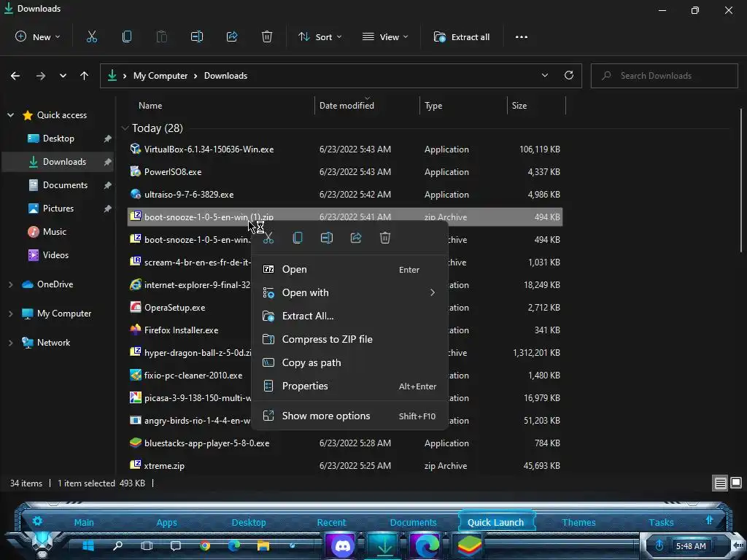The height and width of the screenshot is (560, 747).
Task: Switch to the Apps dock tab
Action: click(166, 522)
